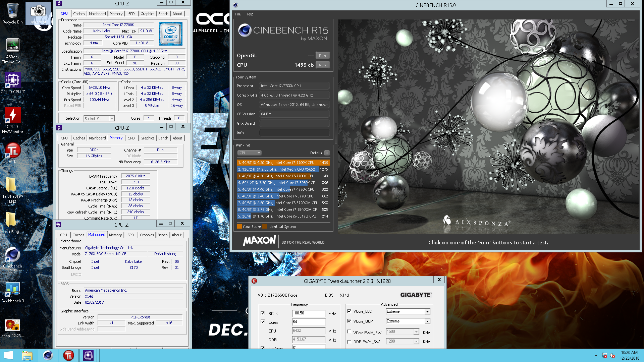The width and height of the screenshot is (644, 362).
Task: Toggle the VCore_OCP checkbox
Action: [x=349, y=321]
